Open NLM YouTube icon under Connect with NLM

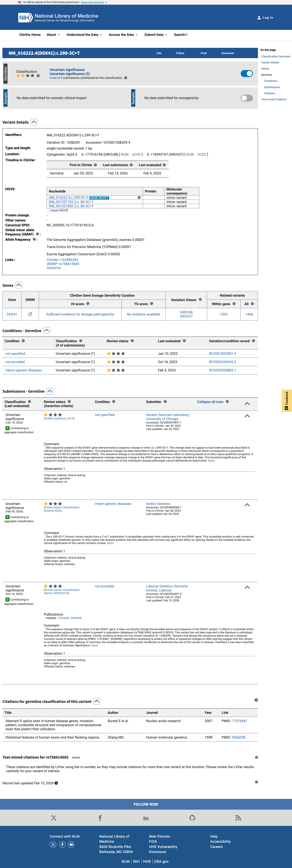pos(71,844)
